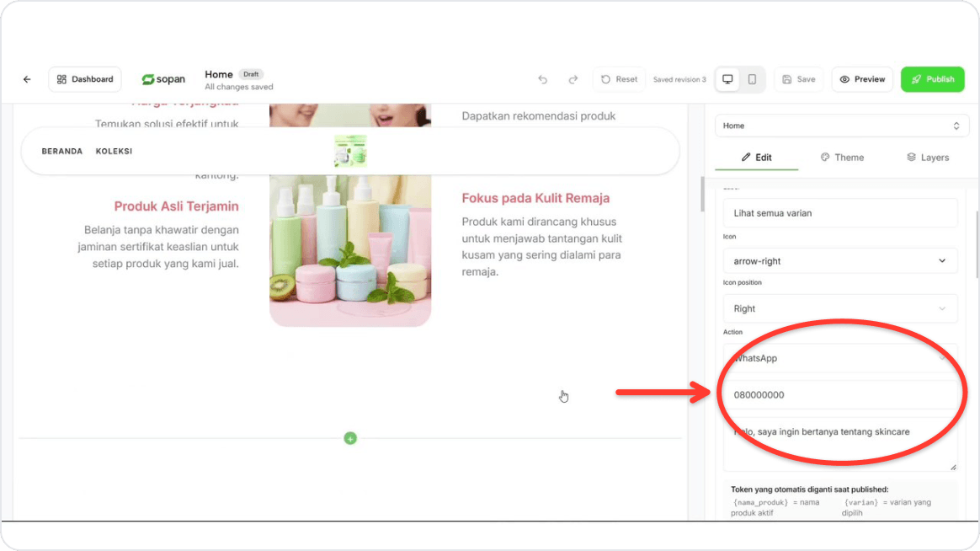Image resolution: width=980 pixels, height=551 pixels.
Task: Open KOLEKSI navigation link
Action: coord(114,152)
